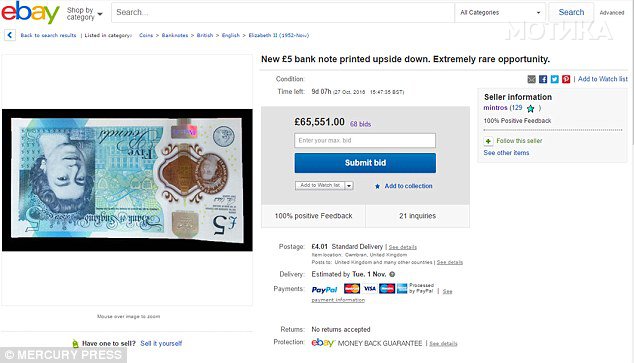Viewport: 634px width, 363px height.
Task: Click the blue Search button
Action: [x=571, y=13]
